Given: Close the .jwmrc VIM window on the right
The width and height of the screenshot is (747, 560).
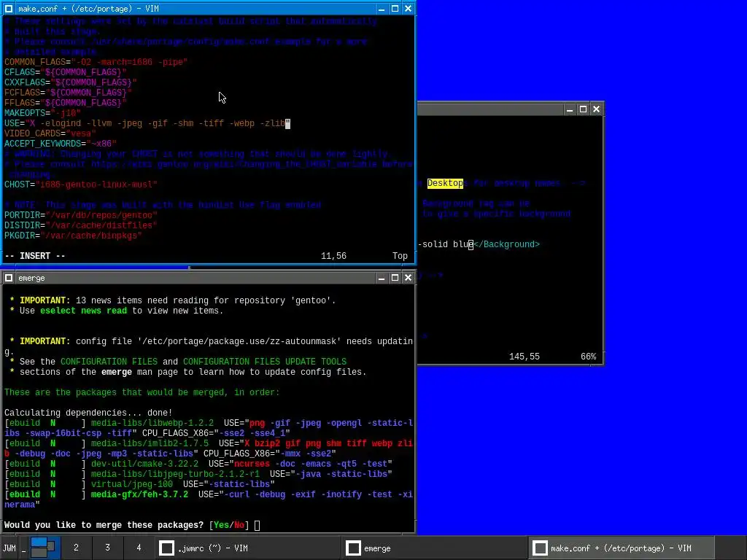Looking at the screenshot, I should coord(597,109).
